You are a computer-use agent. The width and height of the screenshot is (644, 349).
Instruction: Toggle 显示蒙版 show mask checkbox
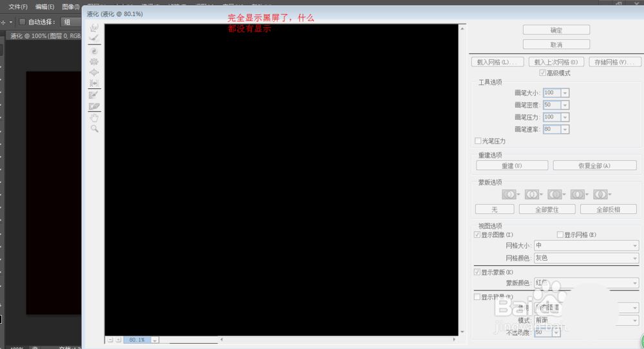(477, 272)
